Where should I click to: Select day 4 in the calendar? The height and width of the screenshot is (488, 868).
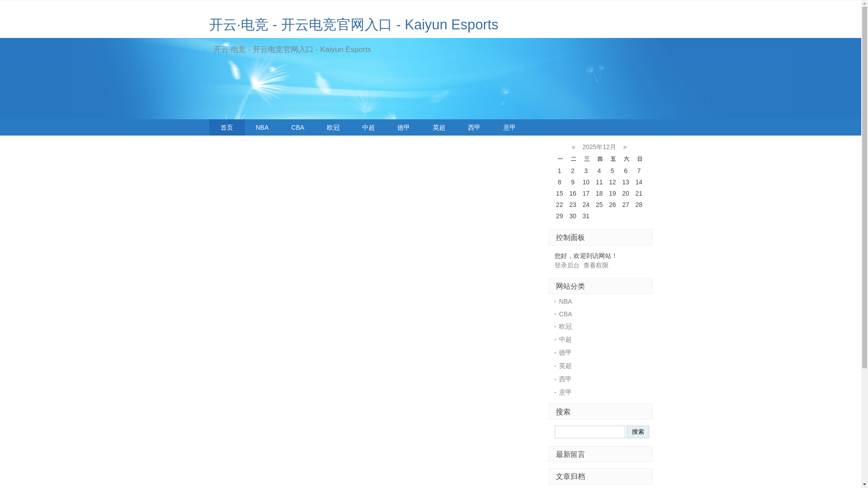click(x=599, y=171)
